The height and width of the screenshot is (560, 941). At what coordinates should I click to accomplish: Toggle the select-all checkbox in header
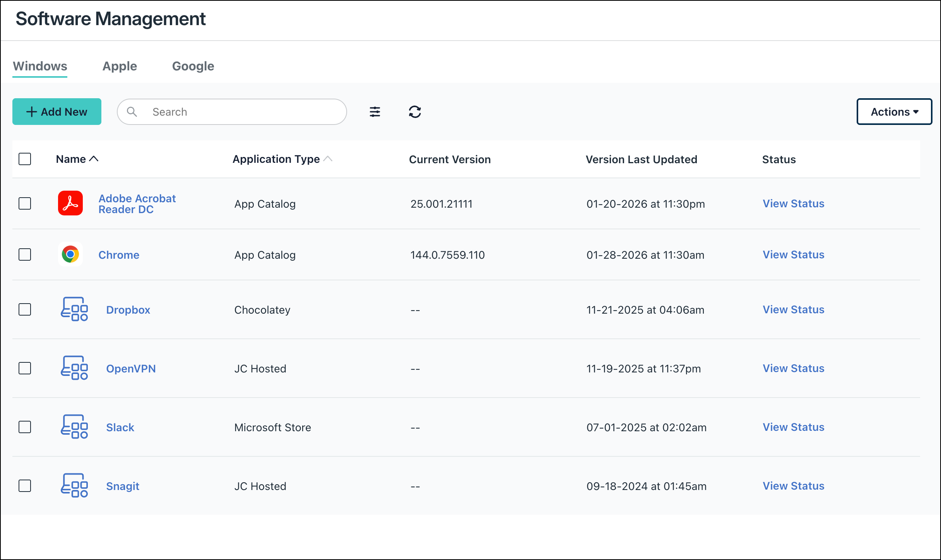tap(24, 159)
